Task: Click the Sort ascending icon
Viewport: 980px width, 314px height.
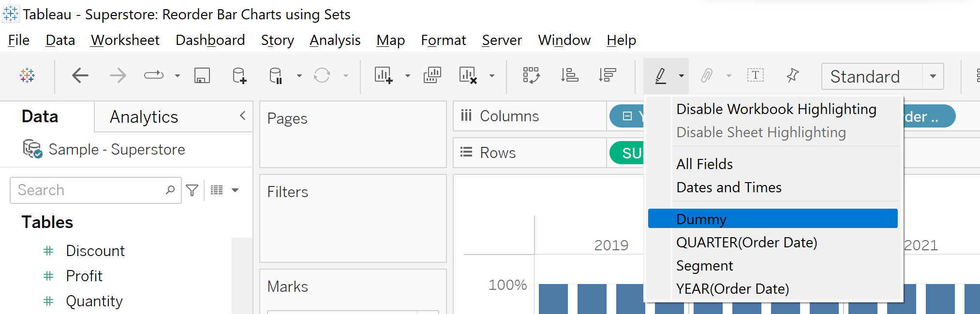Action: pyautogui.click(x=570, y=75)
